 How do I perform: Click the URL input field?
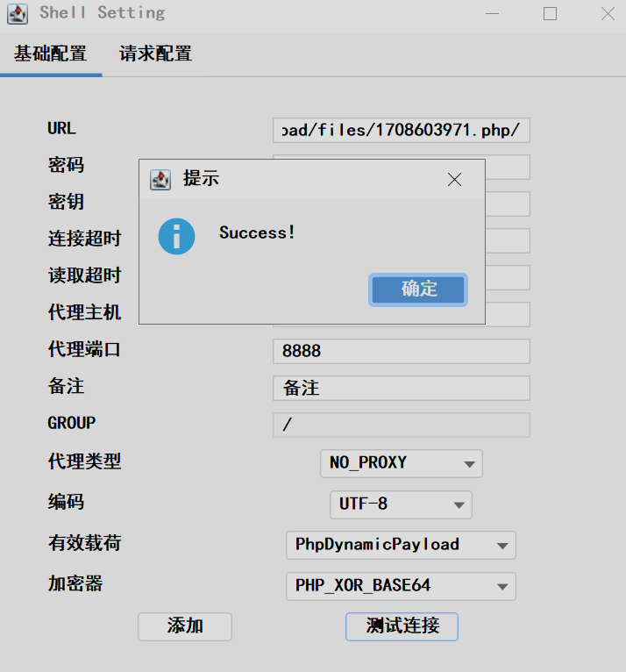(x=402, y=131)
